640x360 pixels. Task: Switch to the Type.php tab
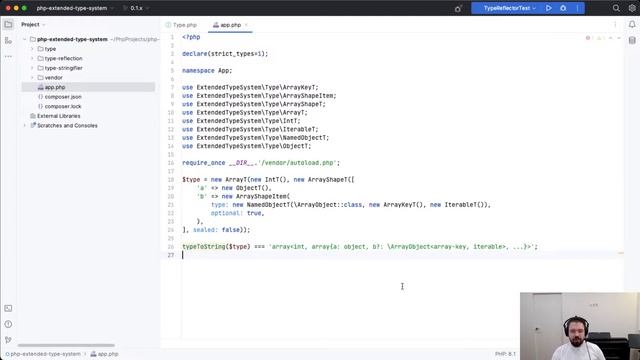181,25
